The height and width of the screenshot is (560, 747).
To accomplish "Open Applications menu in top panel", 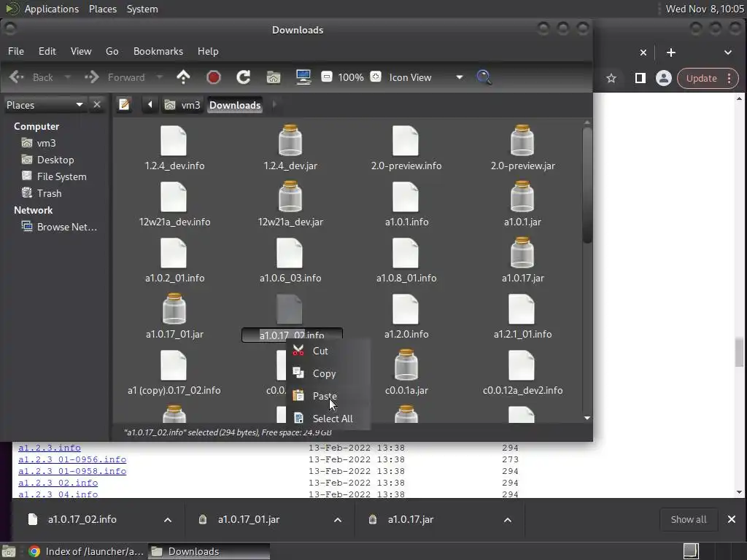I will tap(52, 9).
